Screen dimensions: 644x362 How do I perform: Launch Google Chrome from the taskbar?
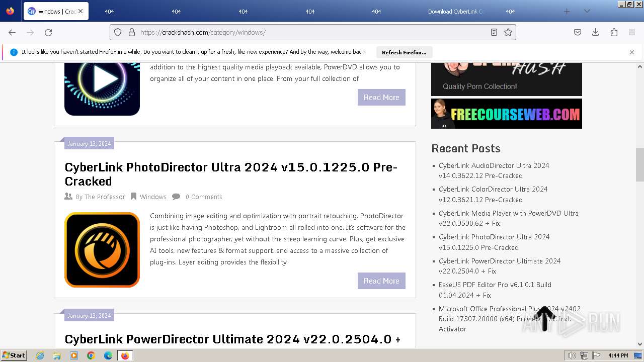(x=91, y=355)
